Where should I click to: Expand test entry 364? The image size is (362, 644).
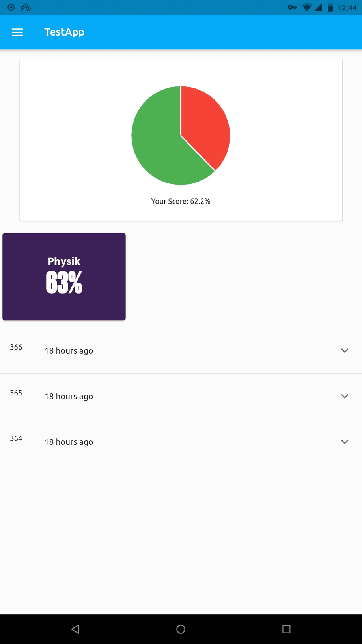point(345,442)
